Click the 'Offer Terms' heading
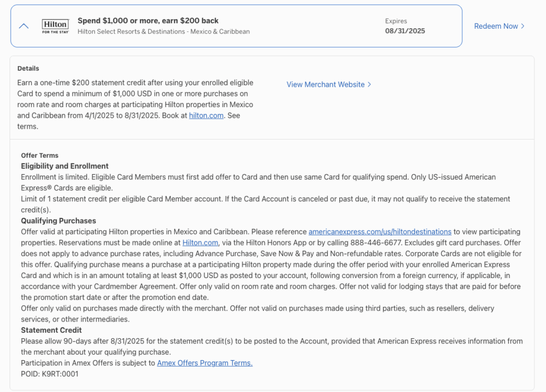Image resolution: width=546 pixels, height=392 pixels. 39,156
